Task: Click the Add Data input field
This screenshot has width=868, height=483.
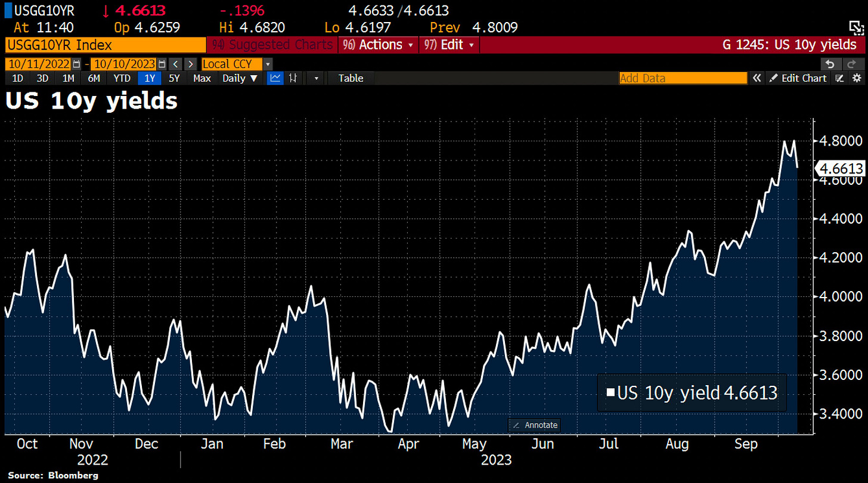Action: tap(683, 78)
